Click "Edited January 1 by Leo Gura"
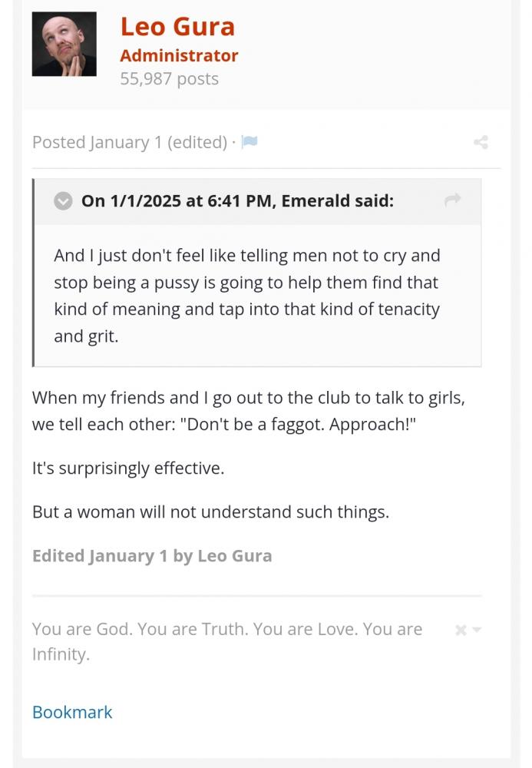The image size is (532, 768). 152,555
